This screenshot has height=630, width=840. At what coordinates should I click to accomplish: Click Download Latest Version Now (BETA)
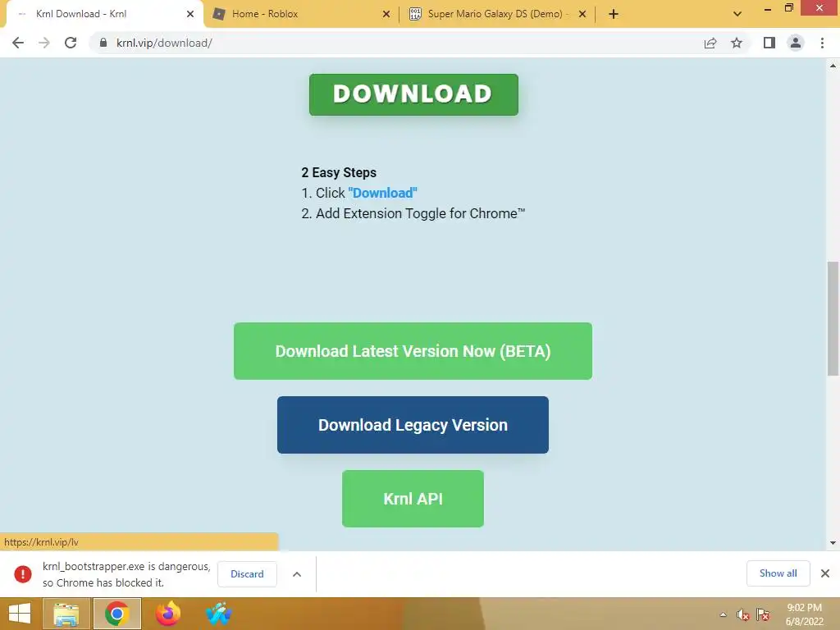click(x=413, y=351)
